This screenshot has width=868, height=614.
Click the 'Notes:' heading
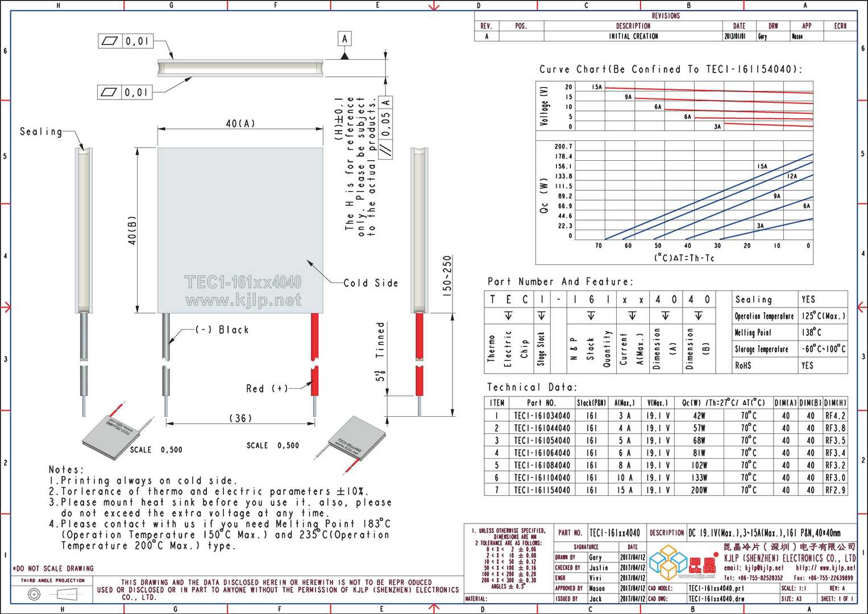tap(66, 470)
